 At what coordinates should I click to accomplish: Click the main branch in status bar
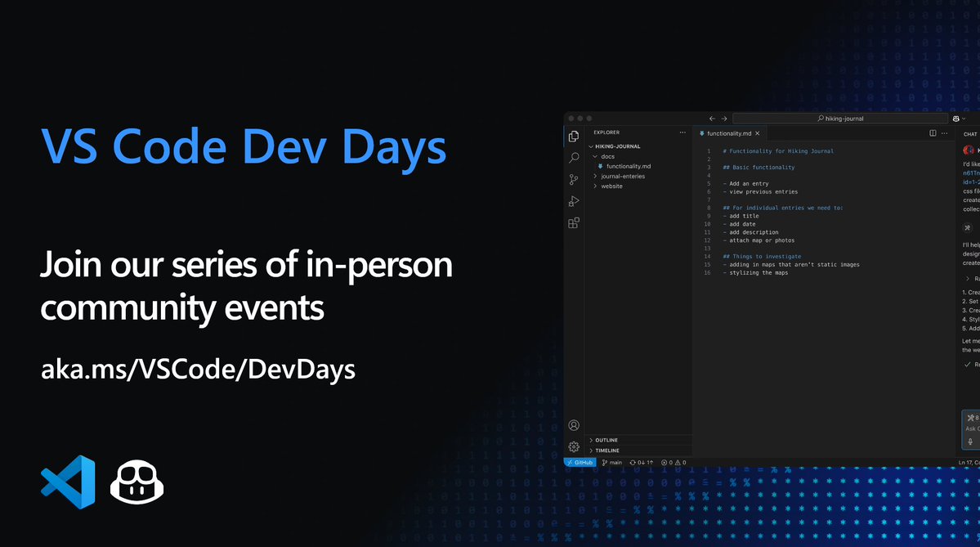pyautogui.click(x=612, y=462)
